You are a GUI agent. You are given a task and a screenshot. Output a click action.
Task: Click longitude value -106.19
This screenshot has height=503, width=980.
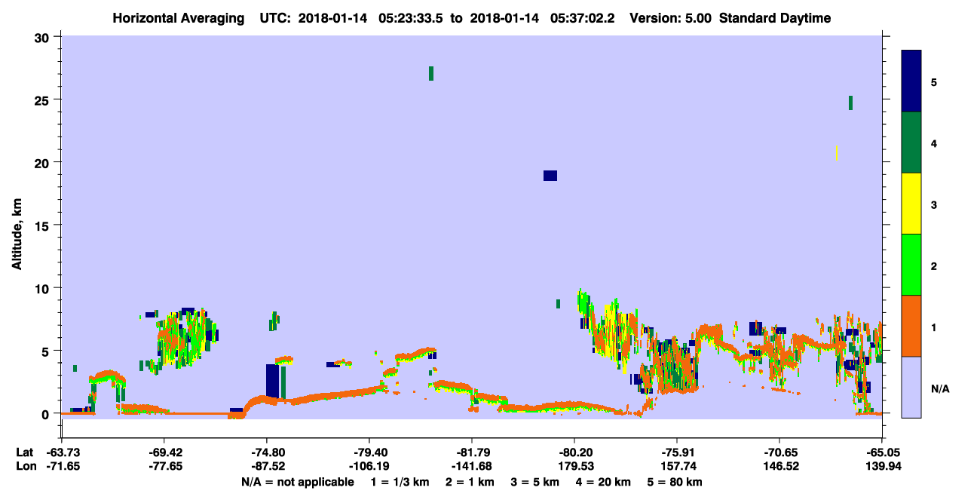coord(369,466)
